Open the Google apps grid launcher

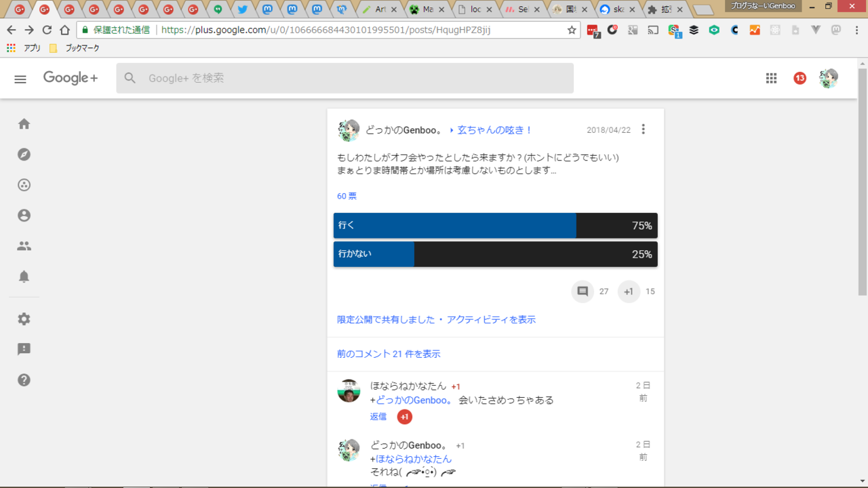tap(771, 78)
